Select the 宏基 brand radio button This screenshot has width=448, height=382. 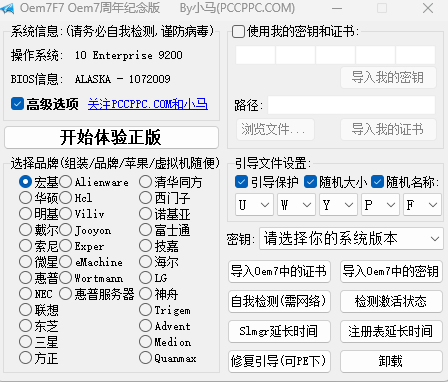(x=25, y=182)
